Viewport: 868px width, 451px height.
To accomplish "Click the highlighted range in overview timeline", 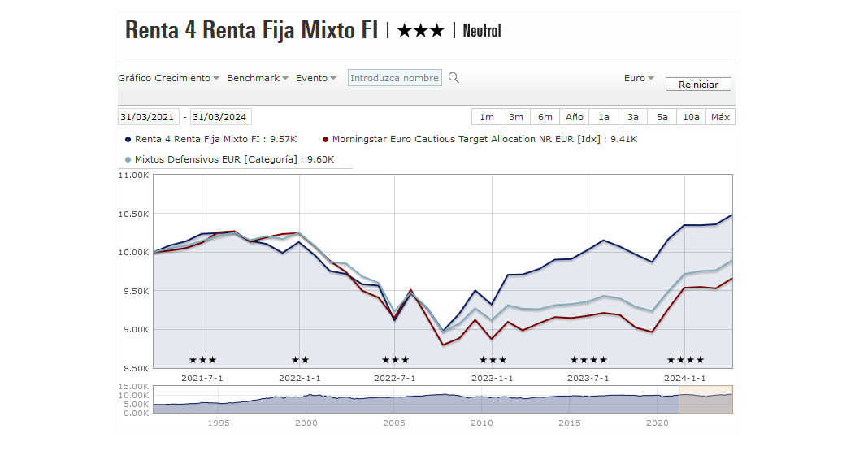I will (705, 399).
